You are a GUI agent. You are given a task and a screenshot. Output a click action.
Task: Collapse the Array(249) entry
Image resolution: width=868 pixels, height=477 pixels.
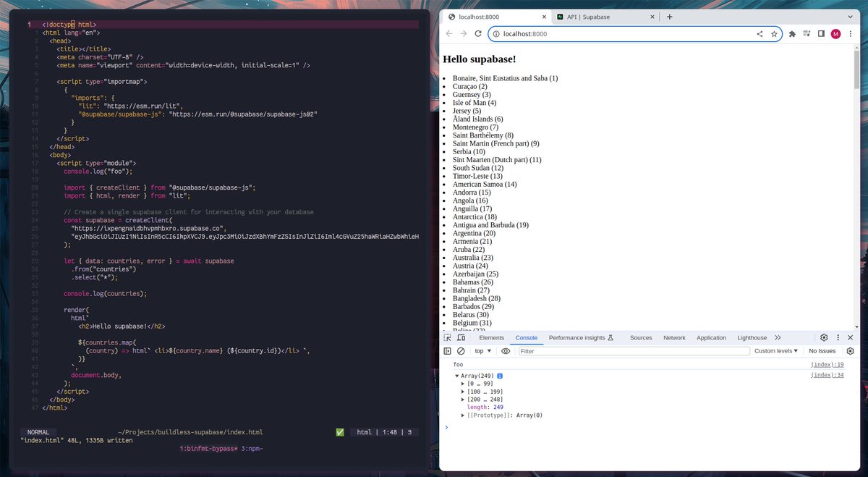(x=457, y=376)
